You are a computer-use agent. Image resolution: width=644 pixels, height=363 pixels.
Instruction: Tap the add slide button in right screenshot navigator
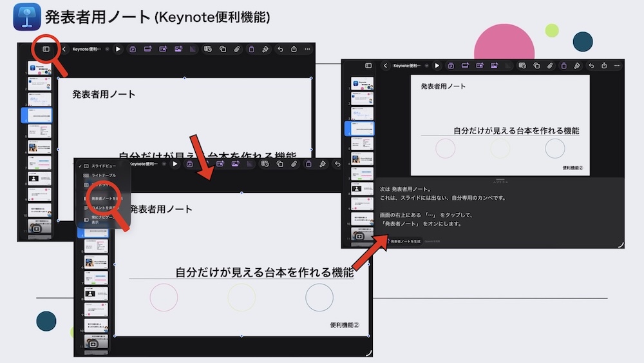point(359,237)
